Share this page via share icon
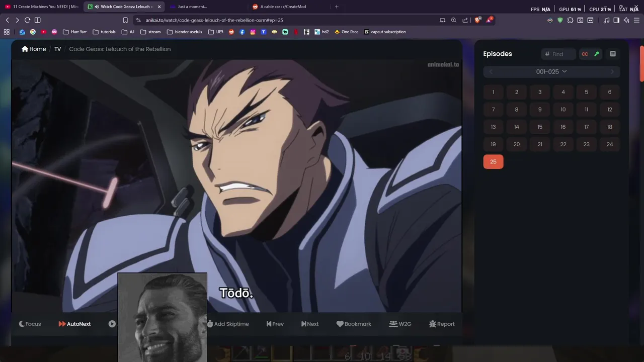The image size is (644, 362). 465,20
